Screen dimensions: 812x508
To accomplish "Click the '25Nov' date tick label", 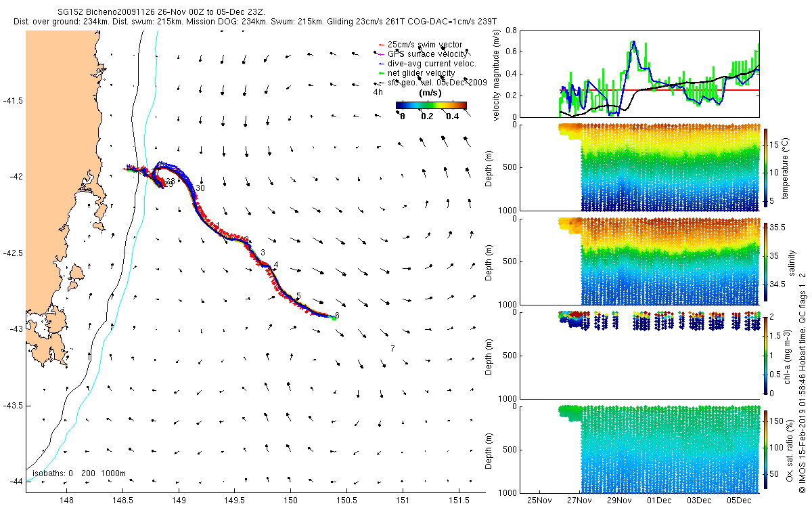I will (x=540, y=501).
